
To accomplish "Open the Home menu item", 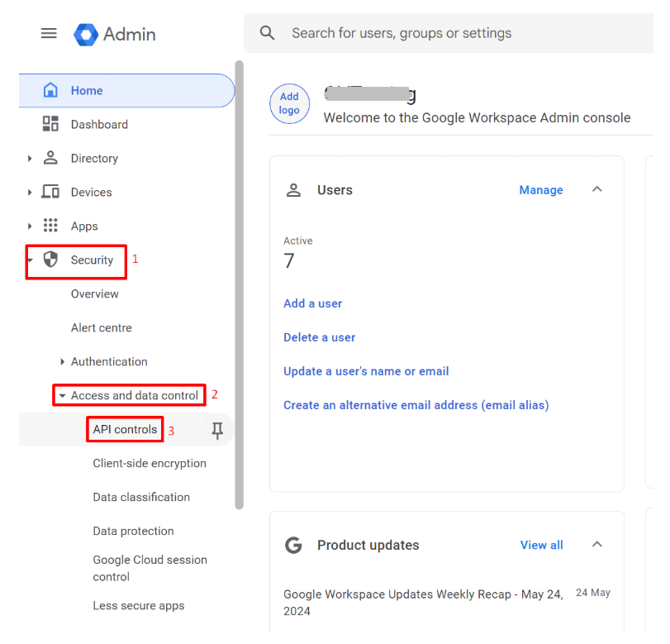I will (x=126, y=90).
